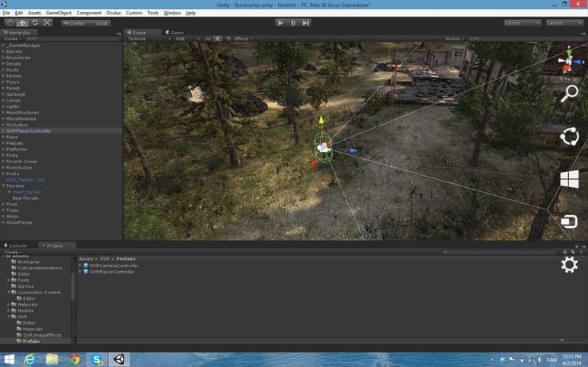Open the Settings gear charm
This screenshot has height=367, width=588.
(x=570, y=265)
